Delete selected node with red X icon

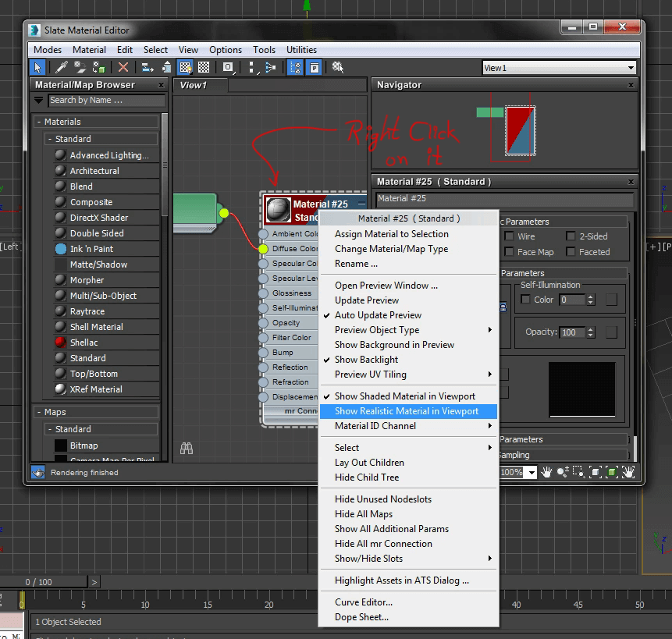pos(123,68)
